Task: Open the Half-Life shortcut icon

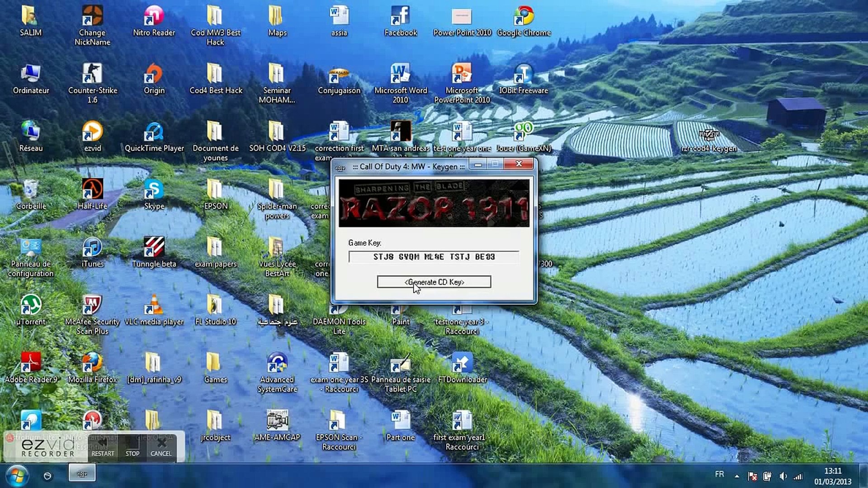Action: (x=92, y=194)
